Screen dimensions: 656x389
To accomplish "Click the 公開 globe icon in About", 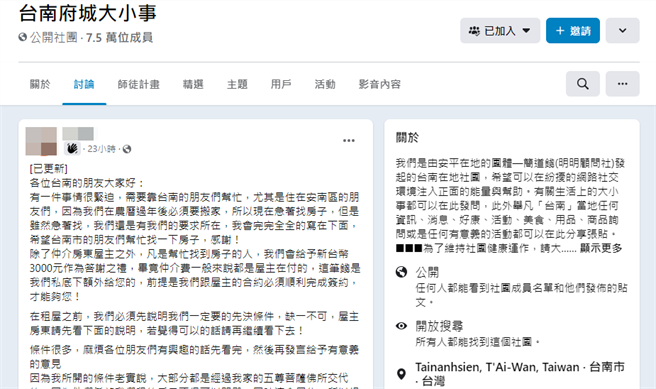I will 401,272.
